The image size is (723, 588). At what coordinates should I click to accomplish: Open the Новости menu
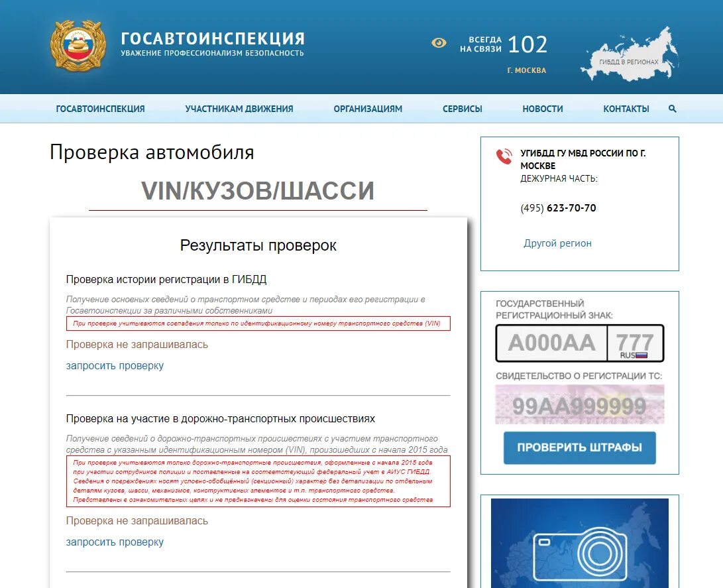point(543,109)
